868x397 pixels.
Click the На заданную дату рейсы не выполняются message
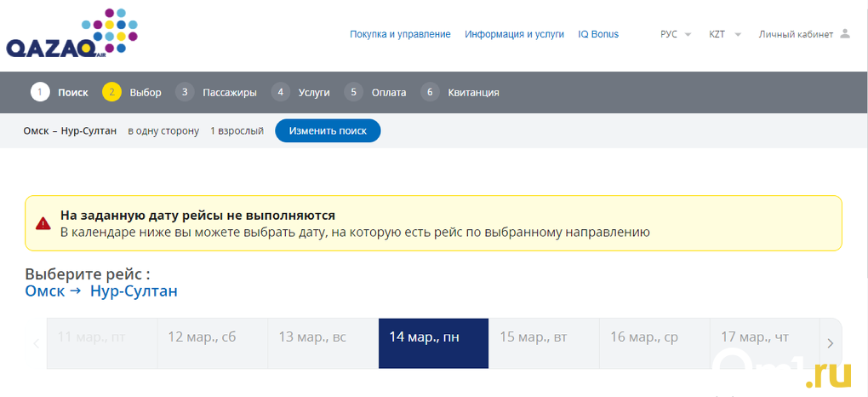[x=197, y=216]
